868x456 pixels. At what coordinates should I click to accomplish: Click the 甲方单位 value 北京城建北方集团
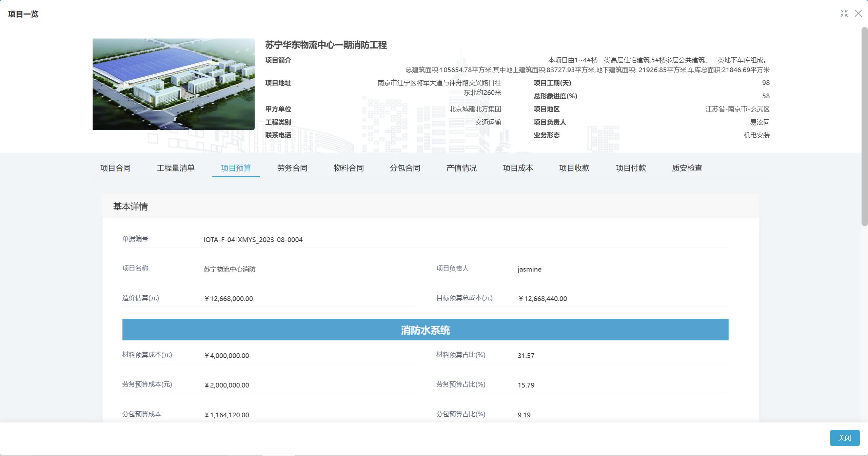coord(475,109)
